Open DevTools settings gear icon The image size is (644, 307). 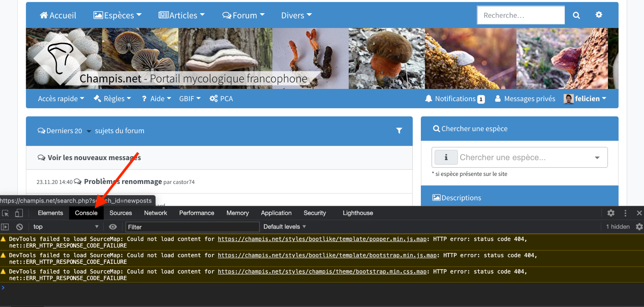click(611, 213)
